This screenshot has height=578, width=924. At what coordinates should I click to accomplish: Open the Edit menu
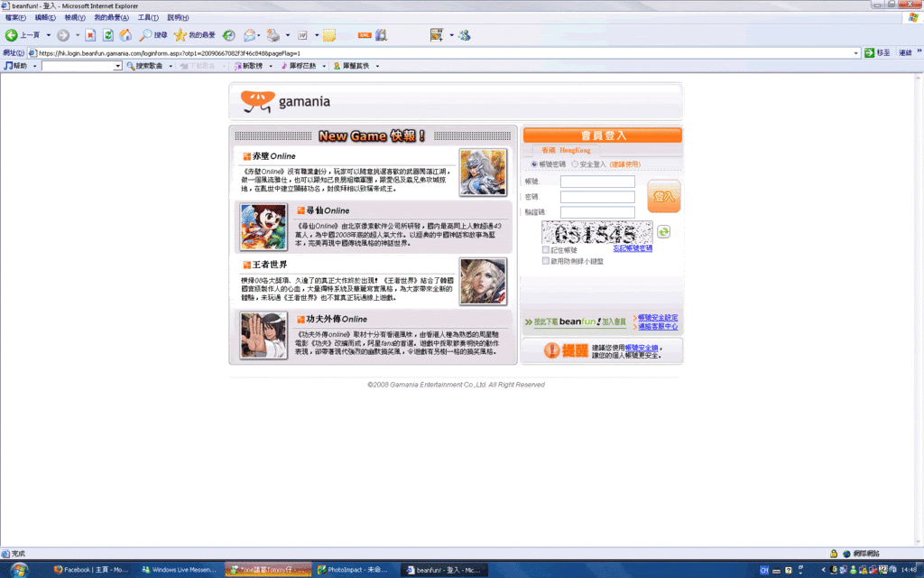point(45,18)
